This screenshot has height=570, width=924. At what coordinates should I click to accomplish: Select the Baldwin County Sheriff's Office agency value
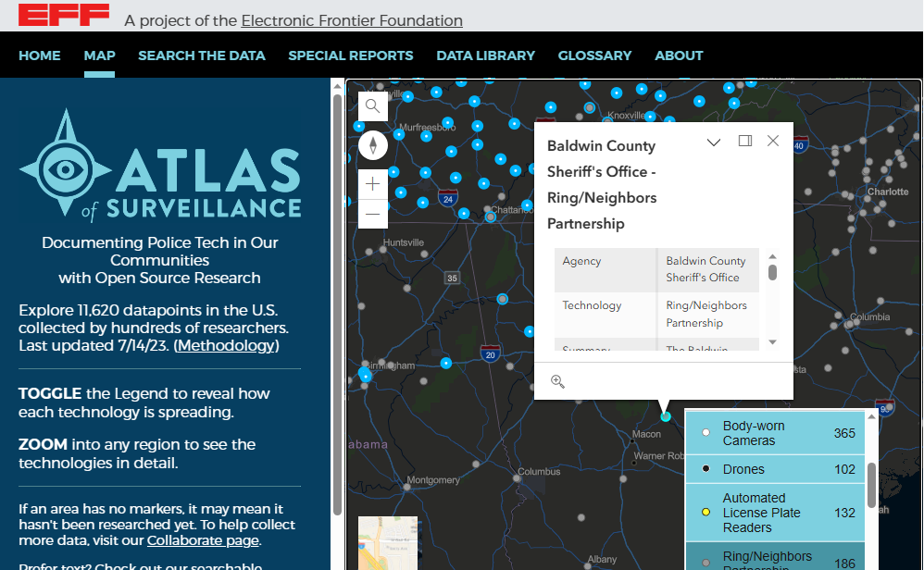(x=706, y=269)
